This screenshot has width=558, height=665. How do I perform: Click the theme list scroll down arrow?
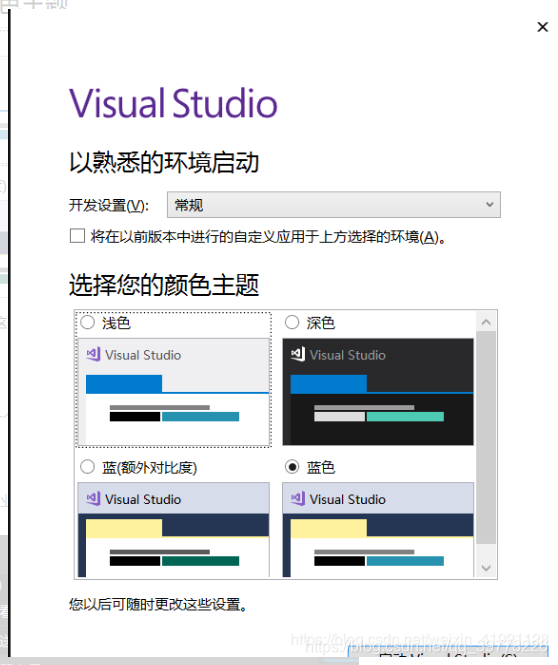click(x=486, y=568)
